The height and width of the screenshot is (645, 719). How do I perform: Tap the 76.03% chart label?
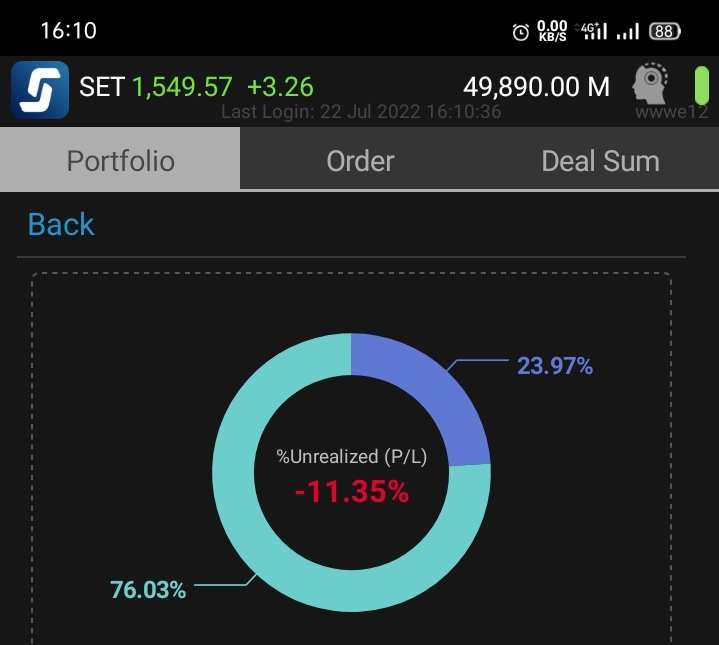(x=148, y=590)
